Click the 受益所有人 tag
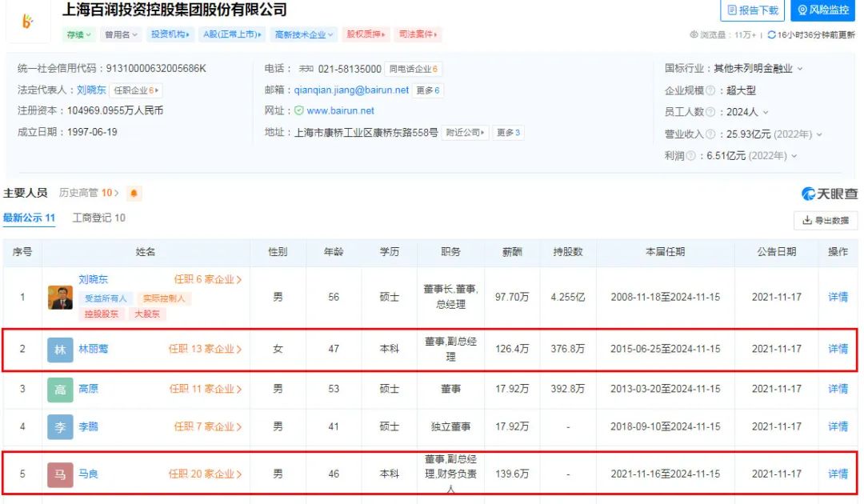 [x=106, y=298]
